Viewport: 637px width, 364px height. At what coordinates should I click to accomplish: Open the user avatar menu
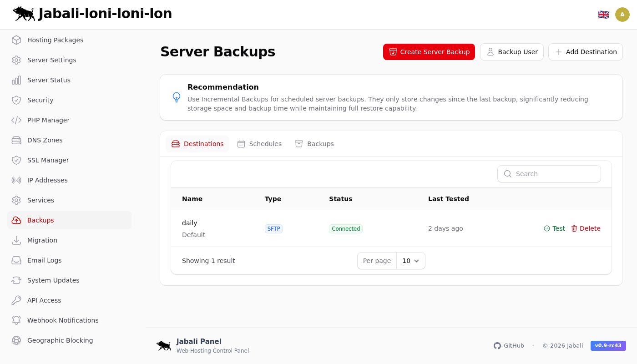pyautogui.click(x=622, y=15)
